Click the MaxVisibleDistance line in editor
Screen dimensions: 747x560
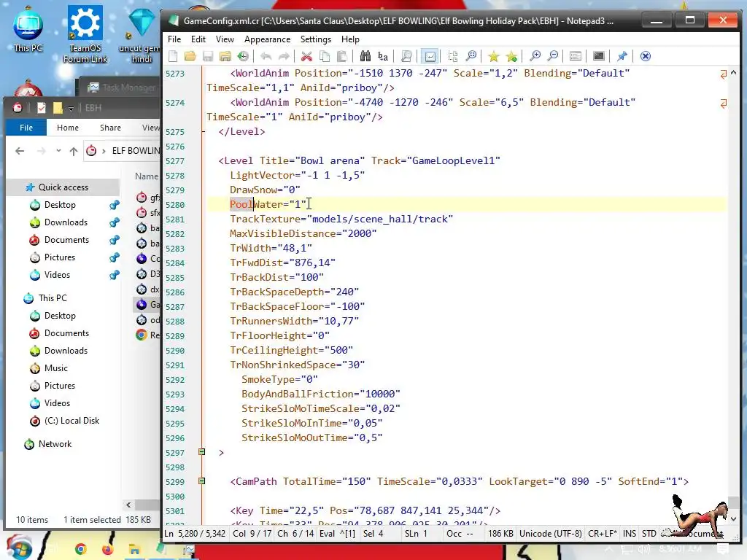[x=303, y=234]
